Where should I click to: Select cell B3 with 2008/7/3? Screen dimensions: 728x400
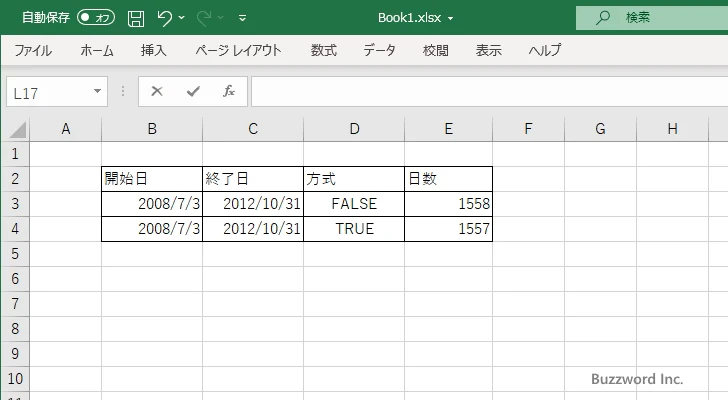[x=152, y=204]
